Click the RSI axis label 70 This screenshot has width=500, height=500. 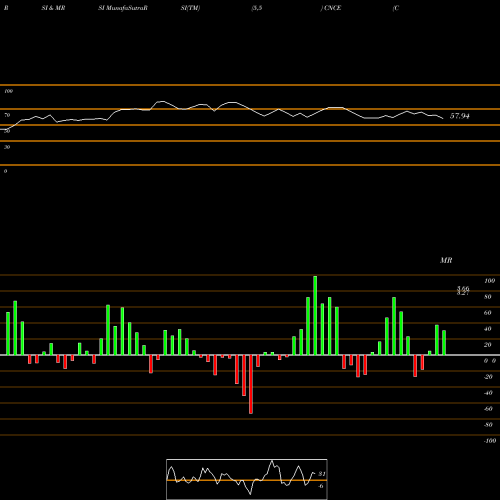(x=7, y=115)
